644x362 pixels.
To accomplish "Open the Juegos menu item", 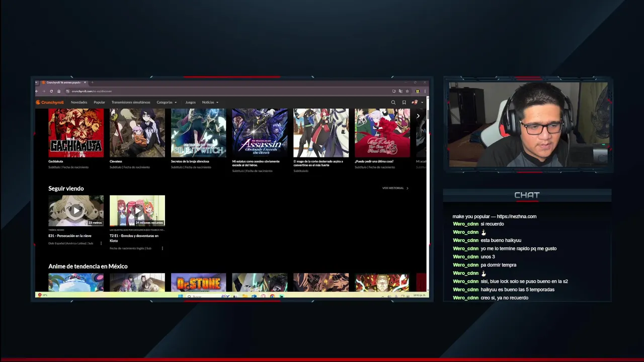I will click(190, 103).
